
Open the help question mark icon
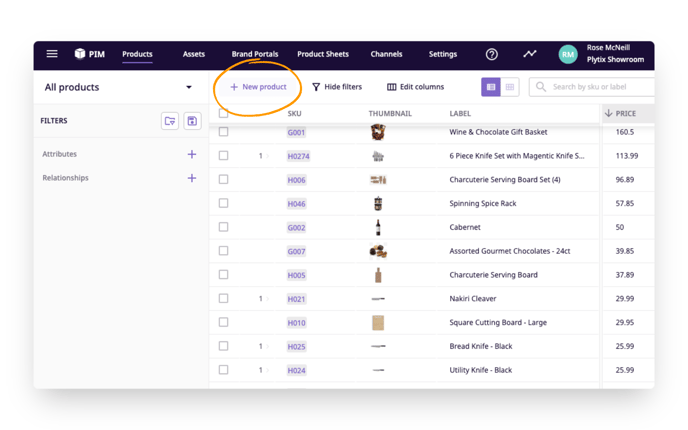[491, 54]
